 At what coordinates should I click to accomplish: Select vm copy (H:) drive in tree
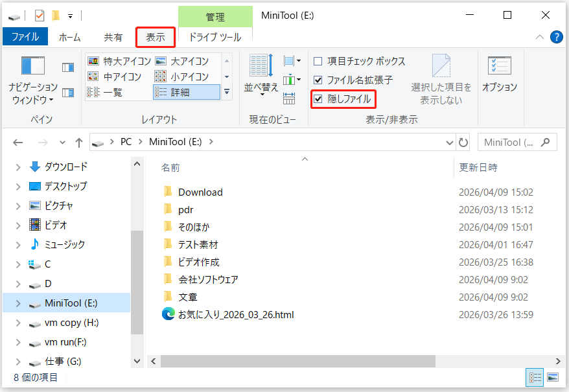point(71,323)
